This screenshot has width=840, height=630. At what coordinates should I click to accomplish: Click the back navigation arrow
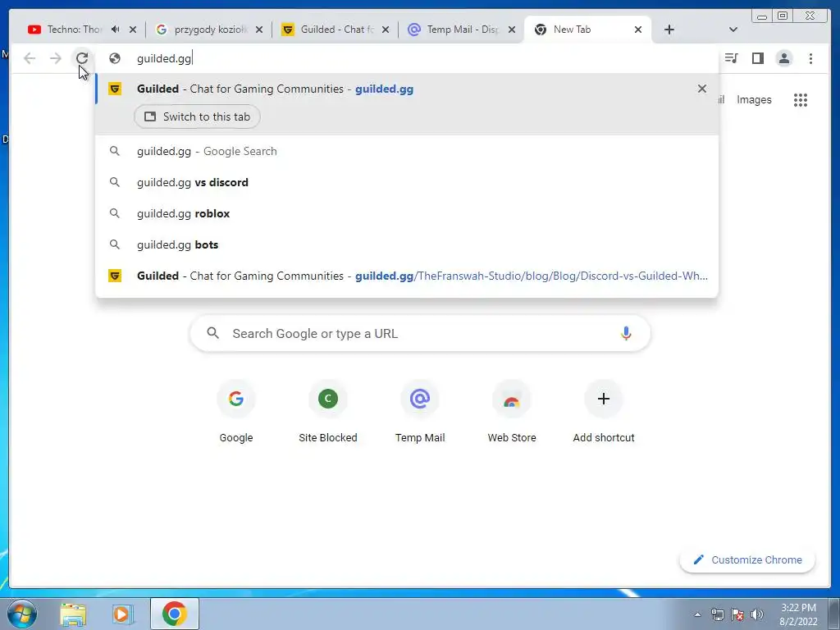(30, 58)
